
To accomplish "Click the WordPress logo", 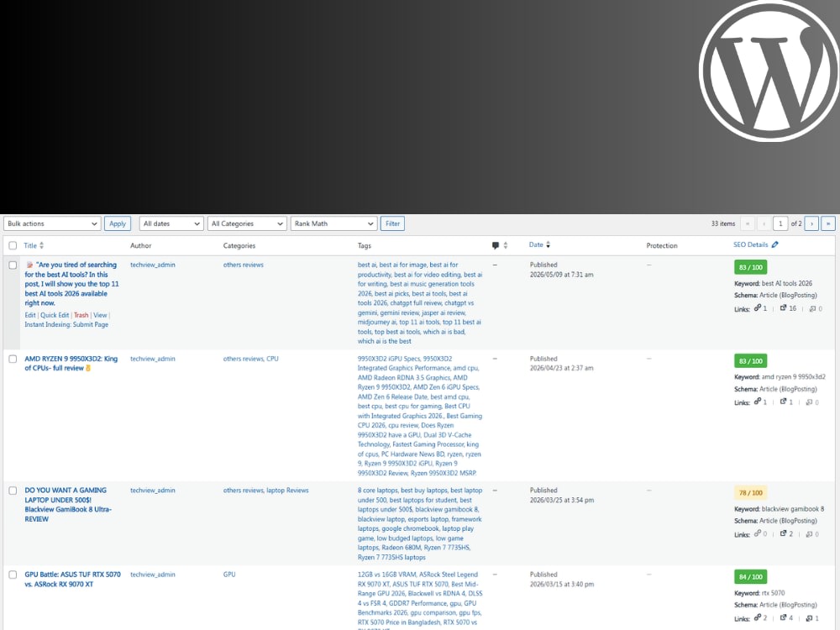I will click(769, 71).
